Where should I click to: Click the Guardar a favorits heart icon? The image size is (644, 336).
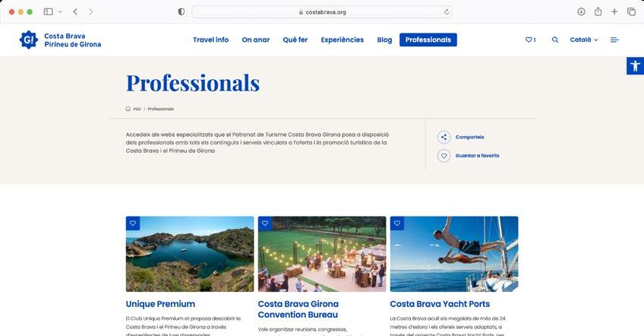coord(444,156)
